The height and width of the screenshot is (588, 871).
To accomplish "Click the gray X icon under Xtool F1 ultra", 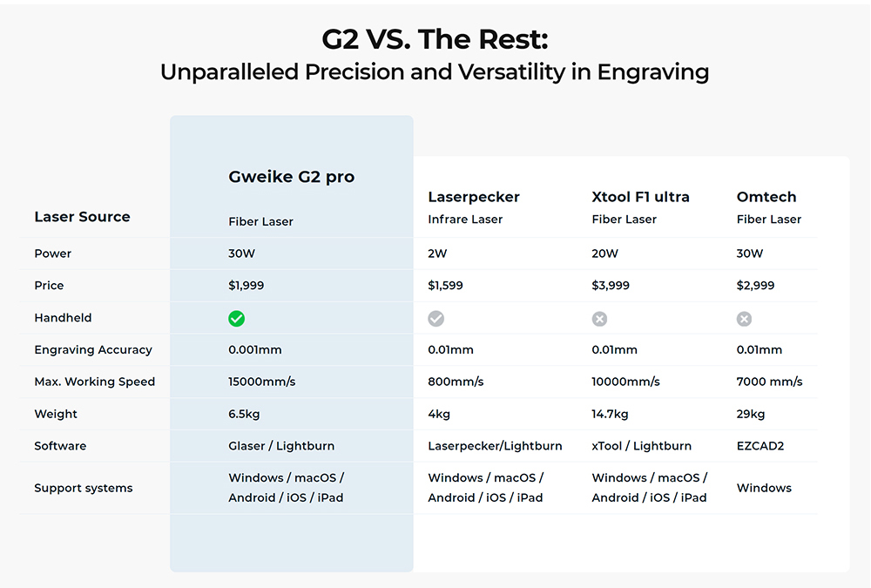I will pyautogui.click(x=599, y=319).
